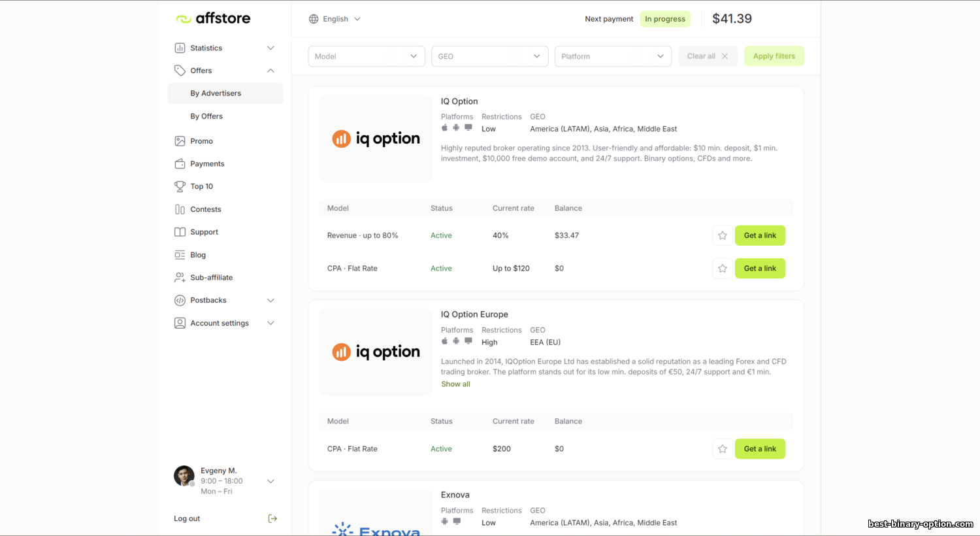The image size is (980, 536).
Task: Click the IQ Option logo thumbnail
Action: [x=376, y=139]
